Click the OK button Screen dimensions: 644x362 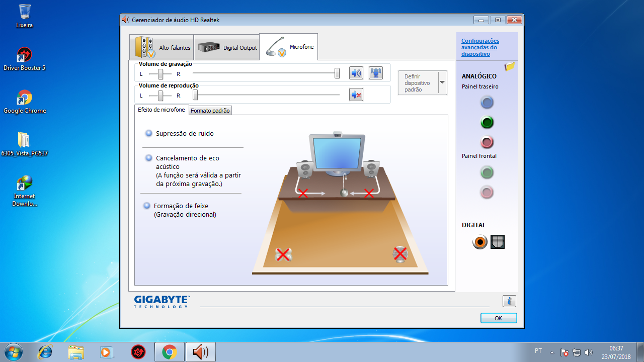click(499, 318)
